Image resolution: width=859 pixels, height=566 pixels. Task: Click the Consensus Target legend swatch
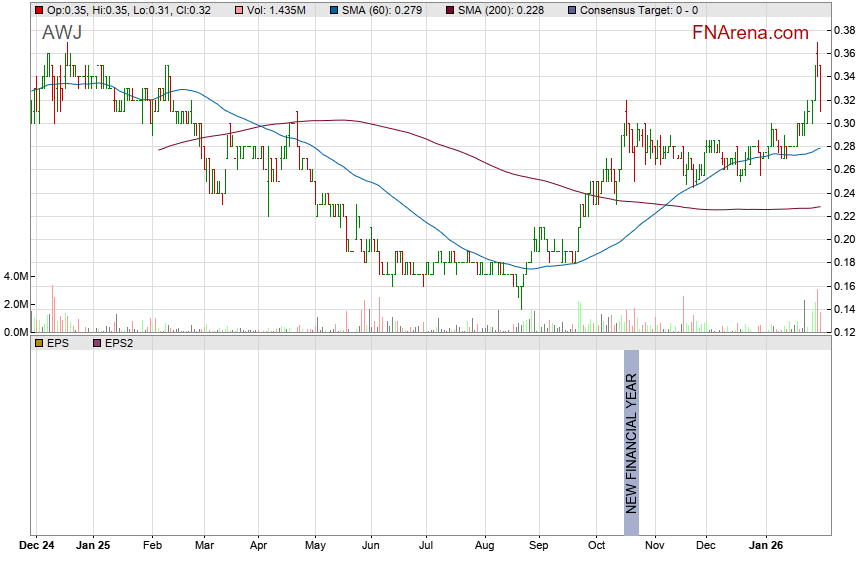pos(571,10)
